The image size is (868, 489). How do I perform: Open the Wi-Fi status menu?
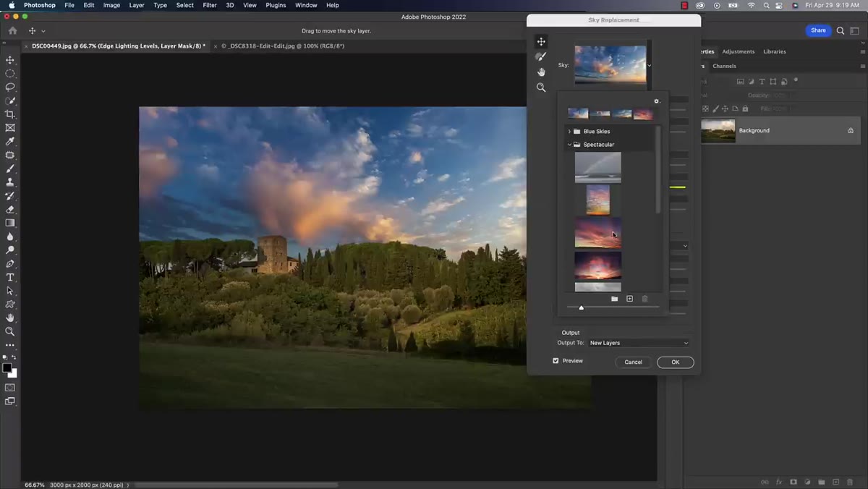[x=751, y=5]
